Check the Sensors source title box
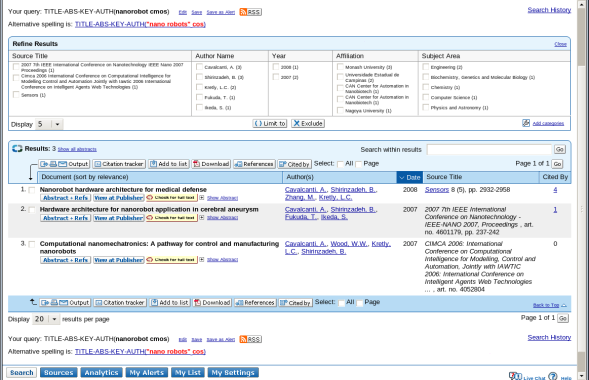589x380 pixels. [16, 95]
